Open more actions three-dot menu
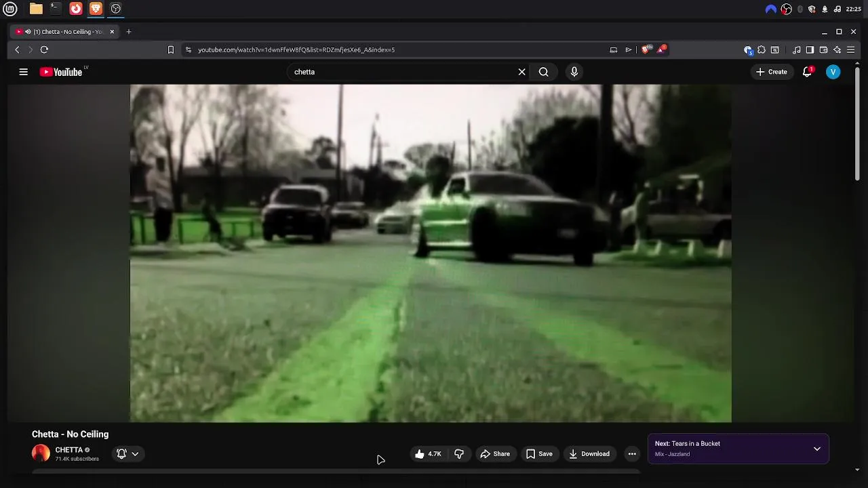Viewport: 868px width, 488px height. click(632, 454)
